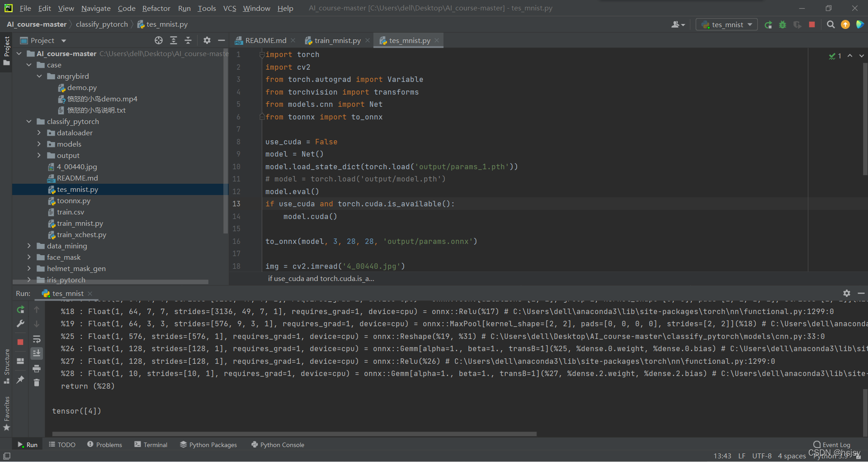Viewport: 868px width, 462px height.
Task: Expand the dataloader folder
Action: click(39, 133)
